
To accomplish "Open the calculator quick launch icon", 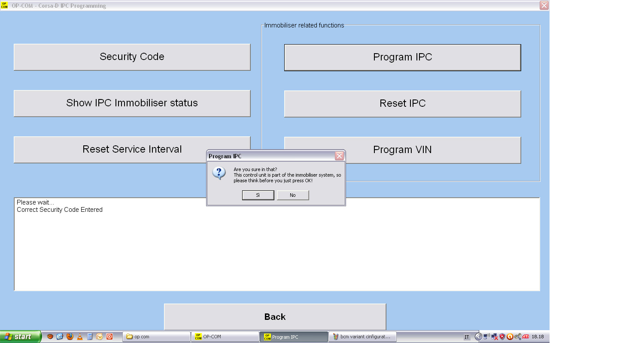I will click(x=90, y=337).
